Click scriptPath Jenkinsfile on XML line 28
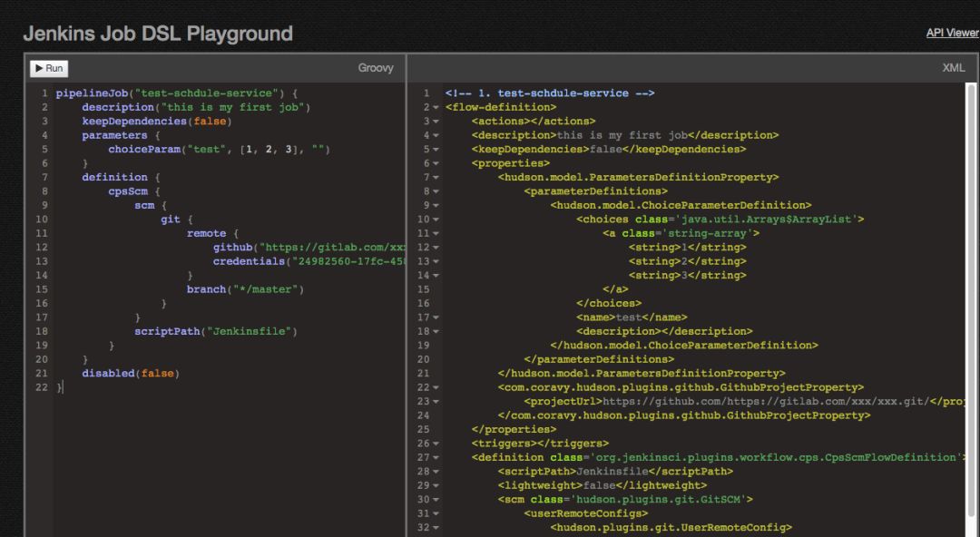The image size is (980, 537). pyautogui.click(x=615, y=472)
